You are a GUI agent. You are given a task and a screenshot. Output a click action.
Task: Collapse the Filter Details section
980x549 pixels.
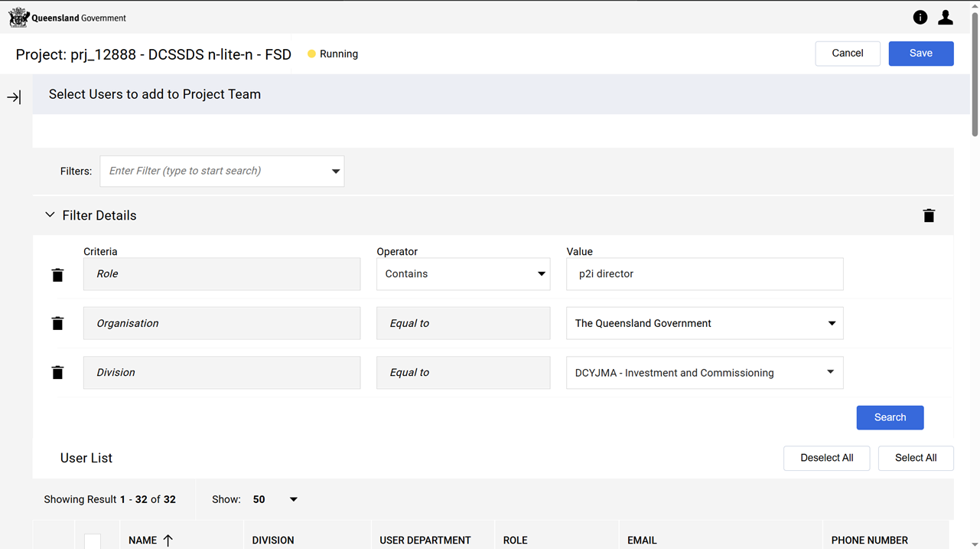[x=50, y=216]
